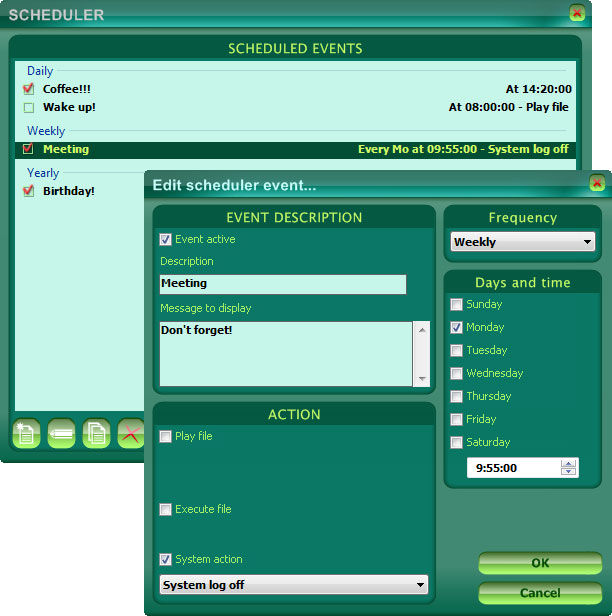Click the Message to display text area
This screenshot has width=612, height=616.
[286, 354]
